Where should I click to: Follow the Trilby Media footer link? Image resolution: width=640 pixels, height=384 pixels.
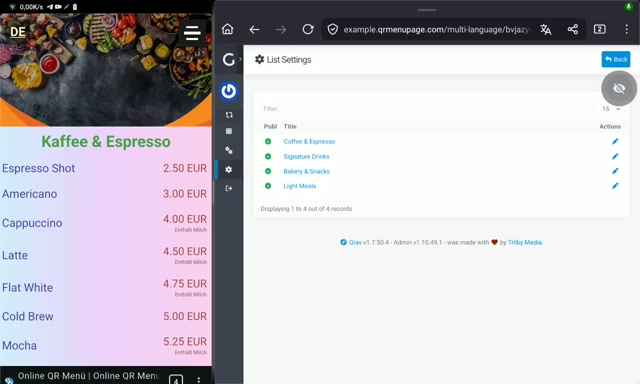click(x=525, y=242)
